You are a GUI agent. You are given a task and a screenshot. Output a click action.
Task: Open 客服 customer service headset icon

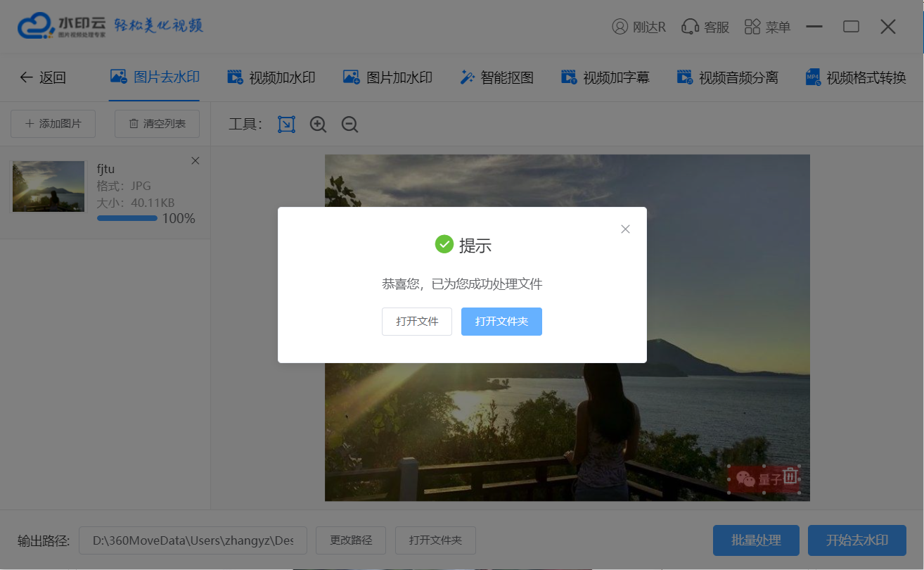(x=705, y=27)
